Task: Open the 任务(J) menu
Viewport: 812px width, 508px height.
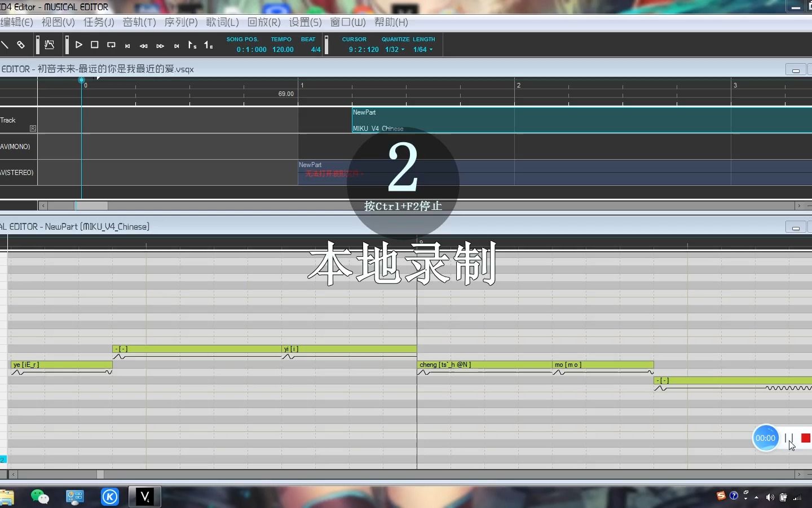Action: pos(99,22)
